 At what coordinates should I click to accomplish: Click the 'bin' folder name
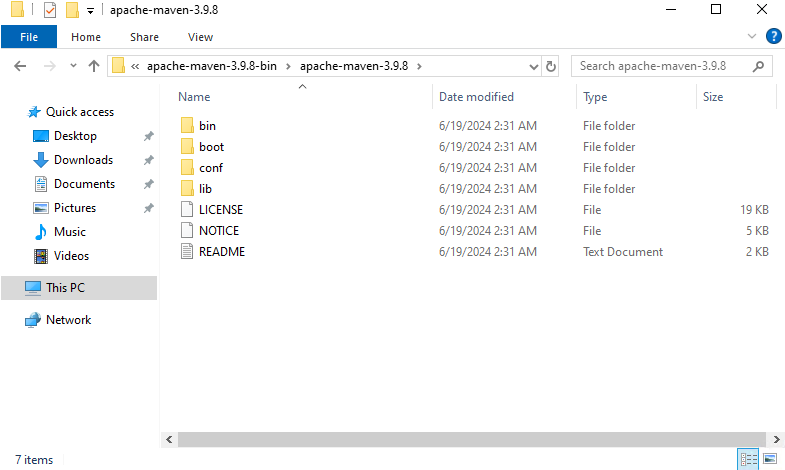(207, 126)
